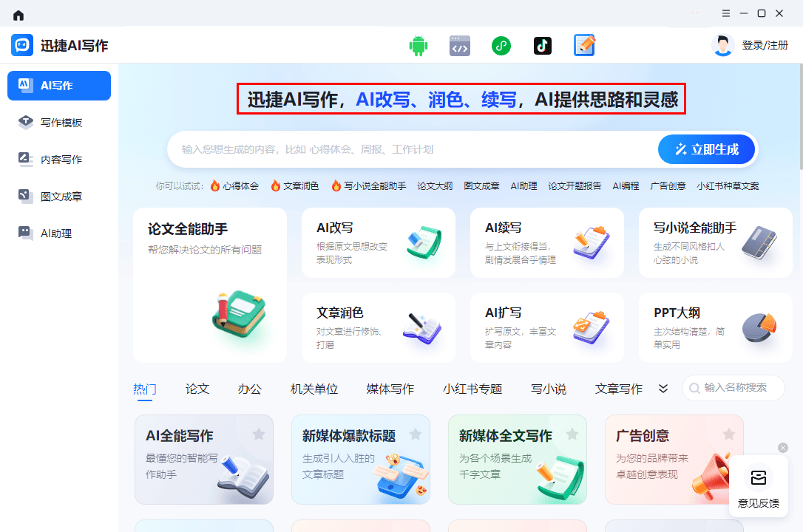This screenshot has width=803, height=532.
Task: Switch to the 论文 tab
Action: pyautogui.click(x=197, y=389)
